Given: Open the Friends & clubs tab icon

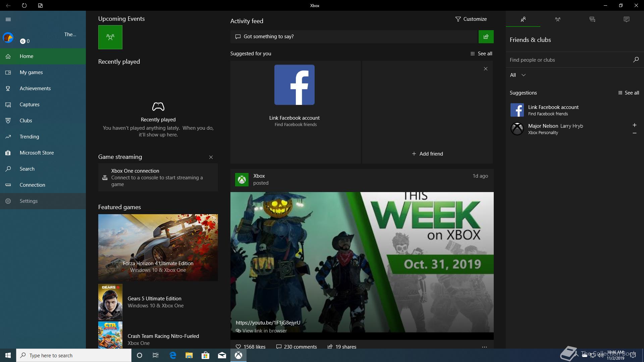Looking at the screenshot, I should (523, 19).
